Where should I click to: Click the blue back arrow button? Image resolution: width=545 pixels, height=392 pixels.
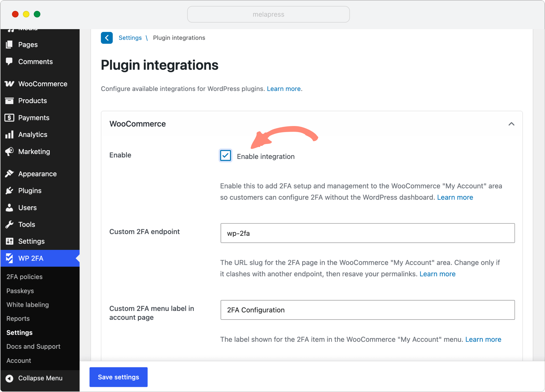tap(107, 38)
